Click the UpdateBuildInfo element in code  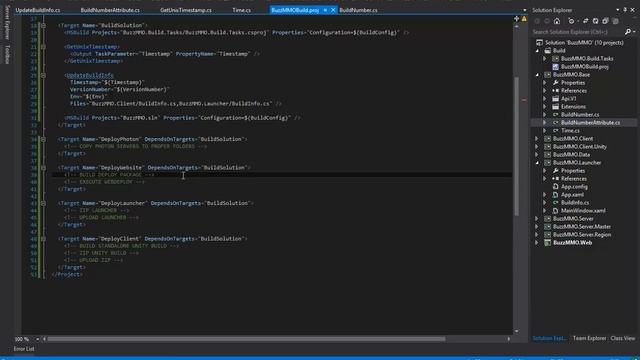pos(90,75)
